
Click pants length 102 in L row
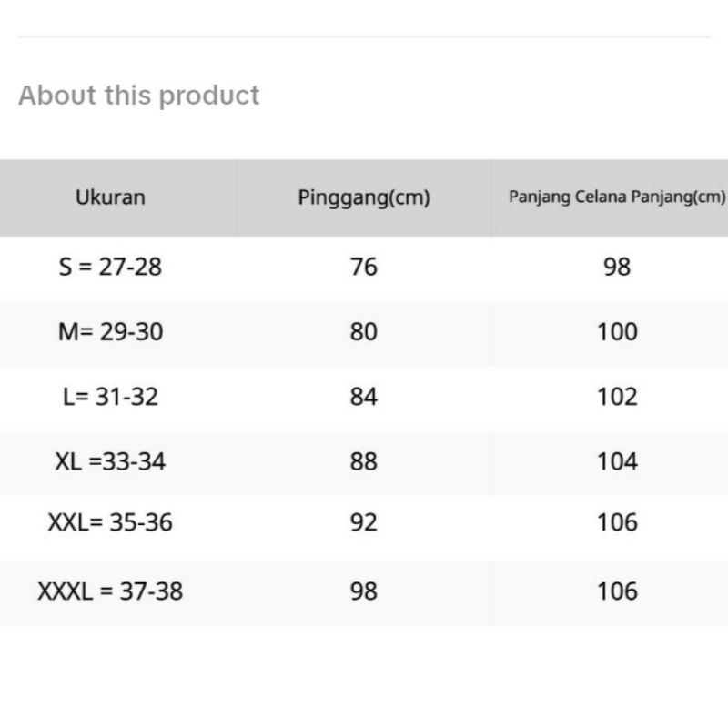pos(617,397)
